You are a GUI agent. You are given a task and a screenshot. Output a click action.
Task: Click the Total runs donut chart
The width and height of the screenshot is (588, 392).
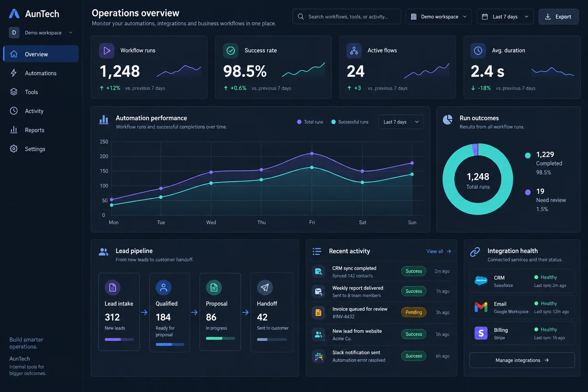coord(478,179)
